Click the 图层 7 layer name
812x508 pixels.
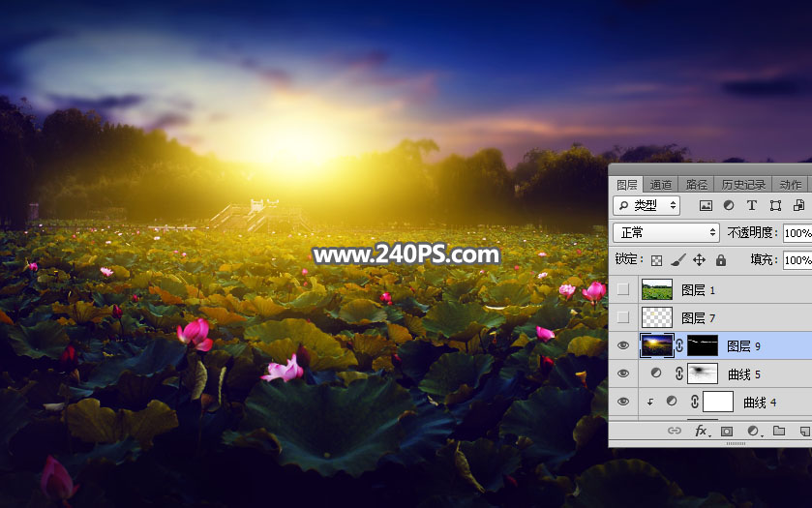[698, 318]
